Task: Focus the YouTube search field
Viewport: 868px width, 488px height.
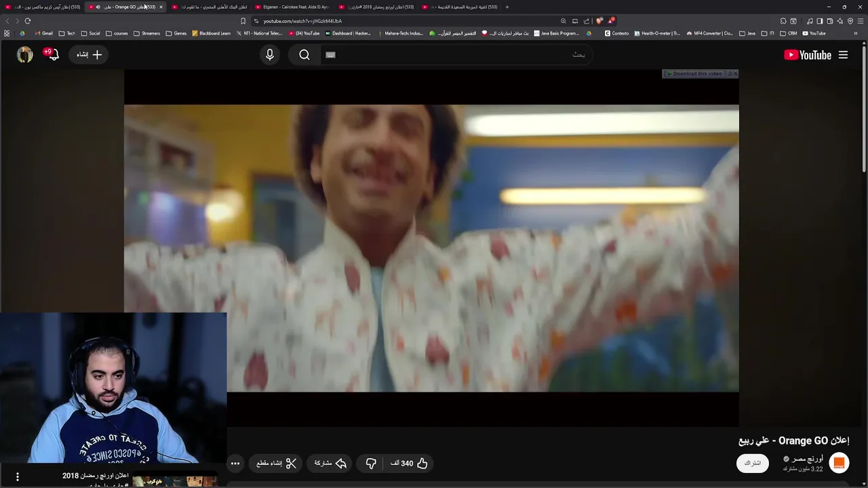Action: pos(456,55)
